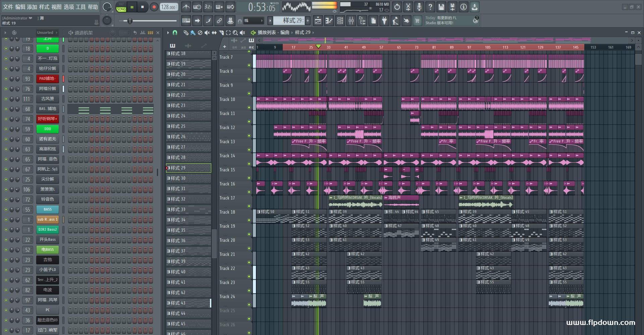The image size is (644, 335).
Task: Enable wait-for-input before recording icon
Action: coord(197,7)
